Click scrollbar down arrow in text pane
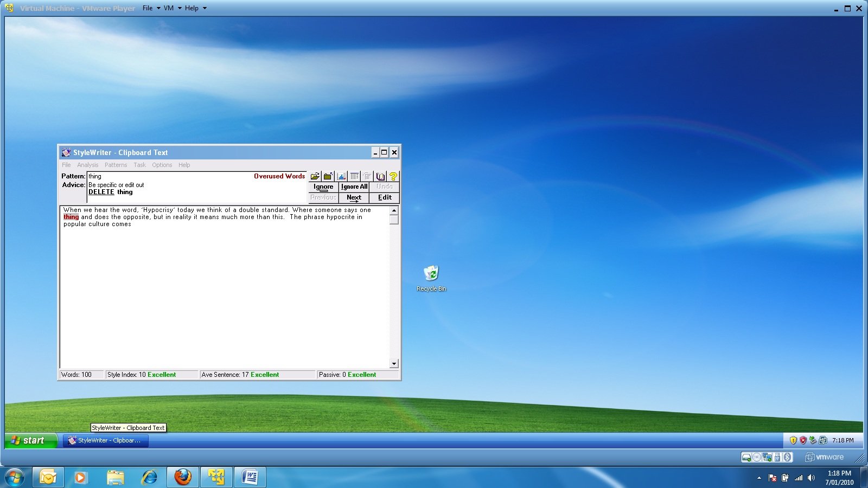This screenshot has height=488, width=868. (x=394, y=363)
